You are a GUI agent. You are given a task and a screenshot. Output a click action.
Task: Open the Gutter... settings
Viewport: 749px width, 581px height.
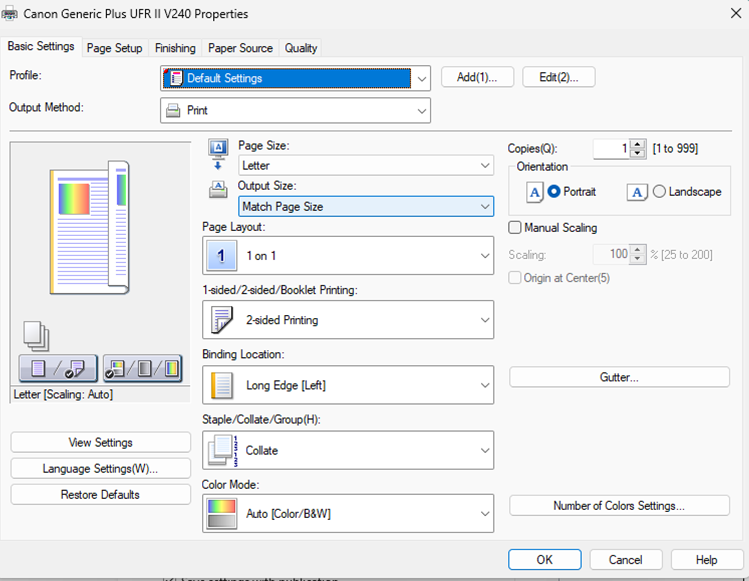619,377
